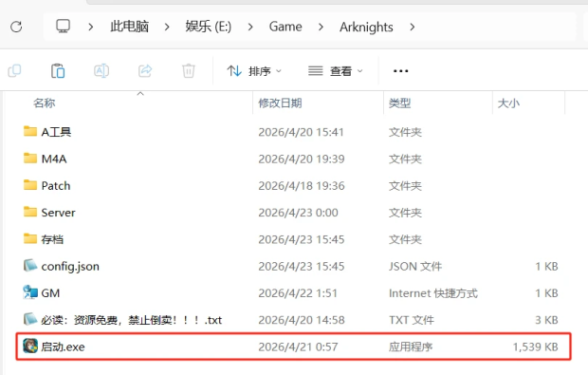Image resolution: width=588 pixels, height=375 pixels.
Task: Select the 启动.exe file name
Action: coord(63,347)
